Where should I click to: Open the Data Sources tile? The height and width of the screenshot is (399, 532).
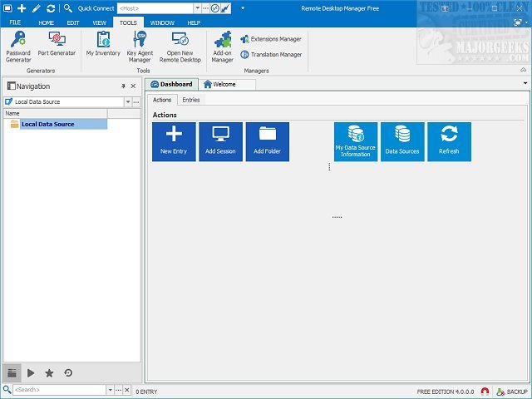(402, 141)
